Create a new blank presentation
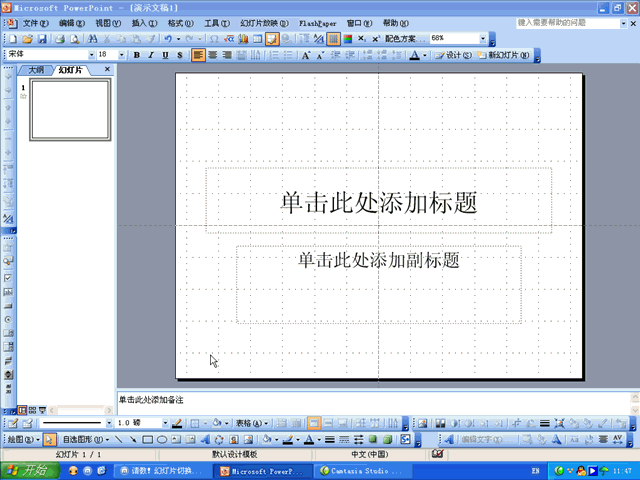The image size is (640, 480). click(13, 39)
